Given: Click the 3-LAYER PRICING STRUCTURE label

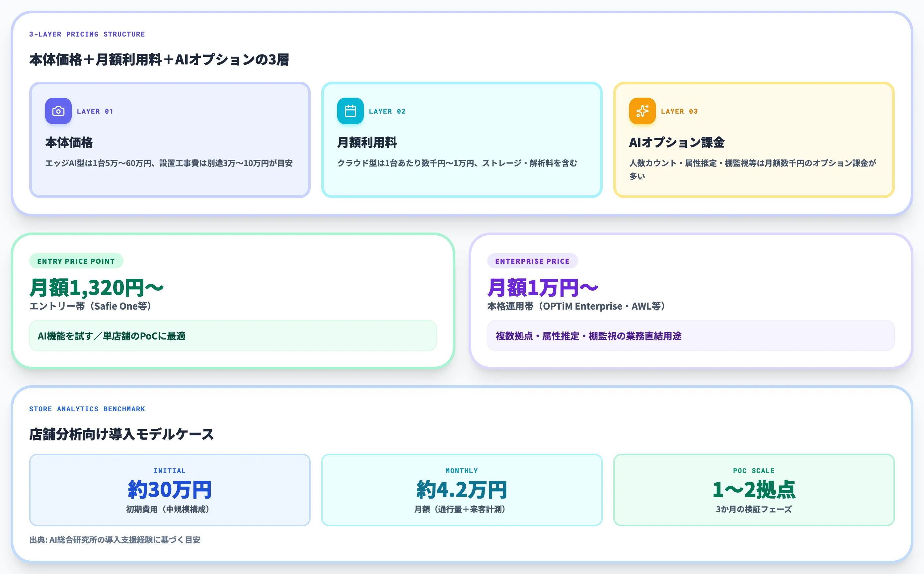Looking at the screenshot, I should (x=87, y=34).
